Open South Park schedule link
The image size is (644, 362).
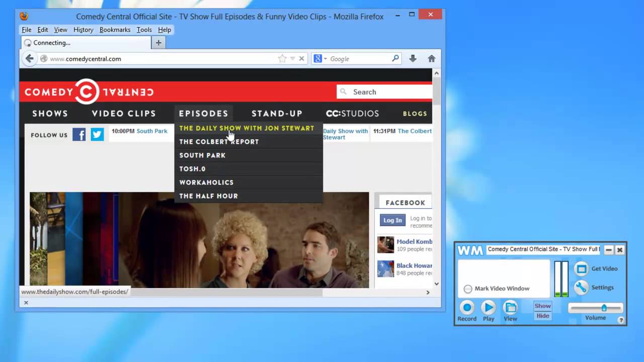click(152, 131)
